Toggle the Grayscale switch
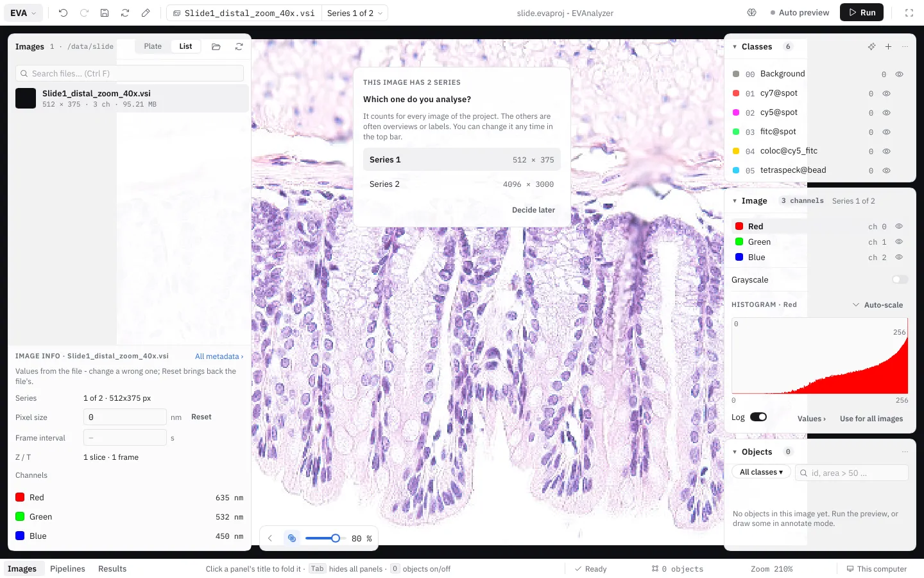Screen dimensions: 924x578 click(x=900, y=279)
